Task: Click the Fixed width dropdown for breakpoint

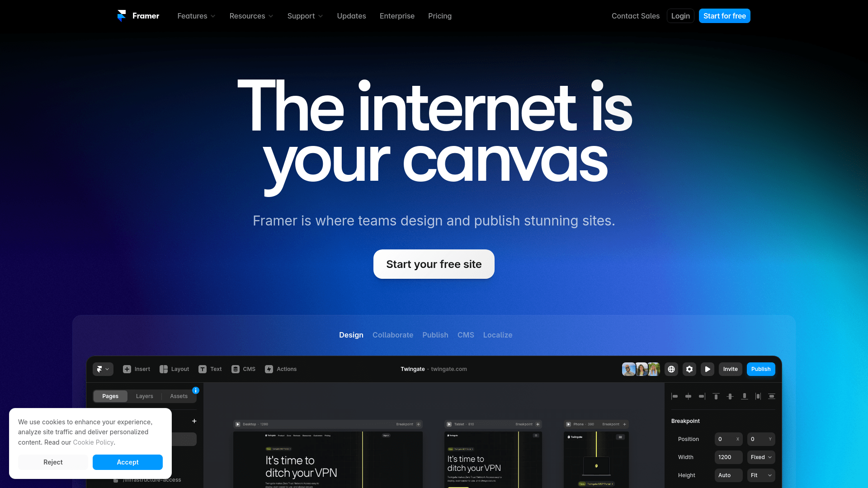Action: coord(761,457)
